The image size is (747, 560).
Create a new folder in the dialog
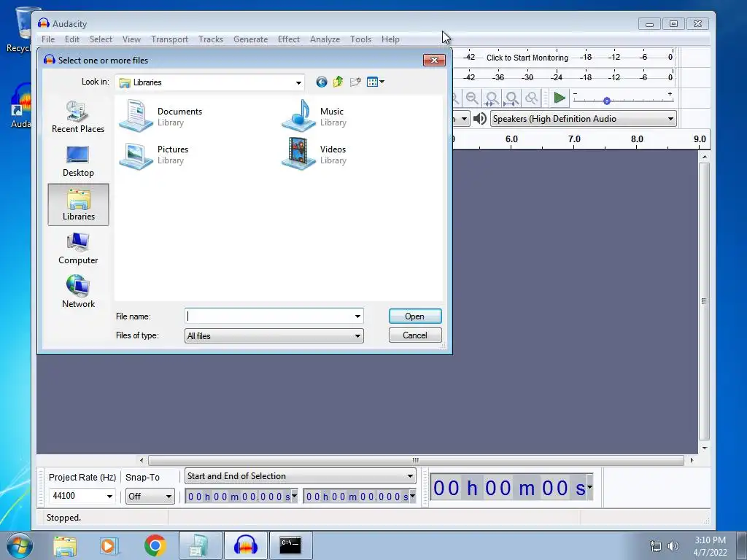[x=355, y=82]
